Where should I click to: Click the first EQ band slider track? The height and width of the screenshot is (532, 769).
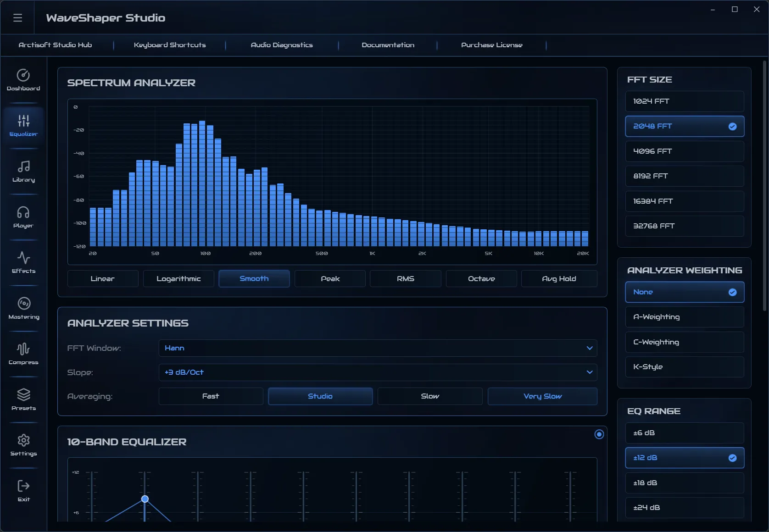coord(92,496)
